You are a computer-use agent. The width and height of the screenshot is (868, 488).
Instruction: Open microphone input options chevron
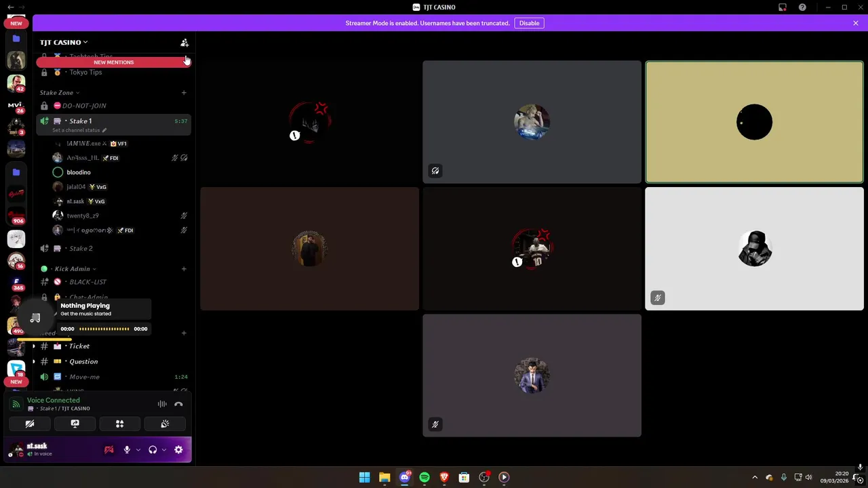click(x=138, y=449)
